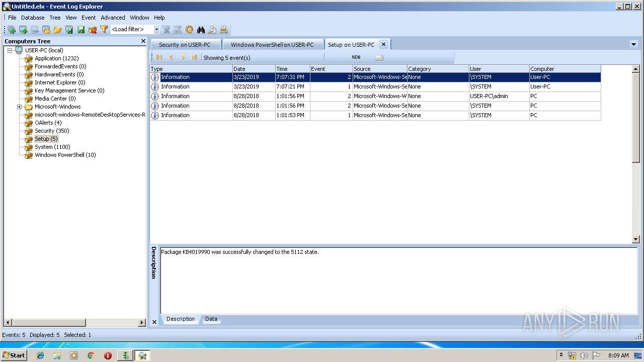Open the Window menu
Viewport: 644px width, 362px height.
(x=139, y=18)
